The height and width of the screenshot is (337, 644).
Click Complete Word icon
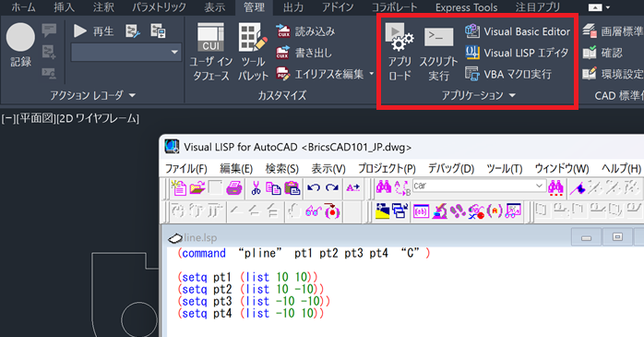352,187
